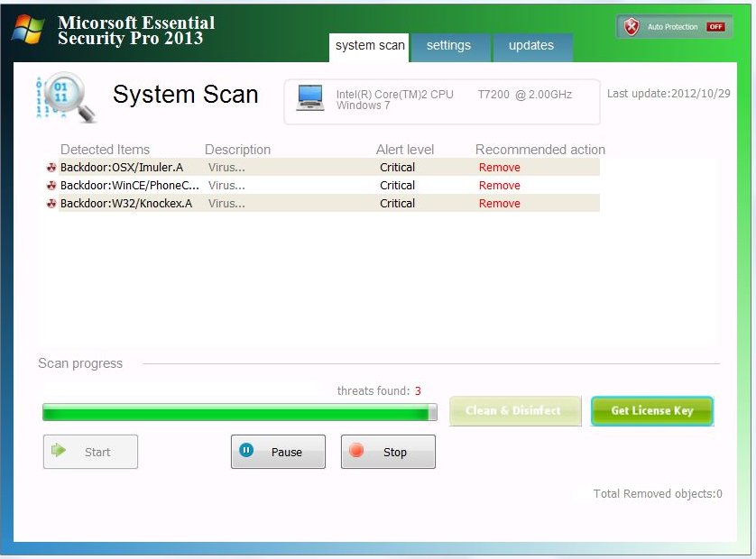Click the magnifying glass System Scan icon
The width and height of the screenshot is (756, 559).
coord(67,97)
